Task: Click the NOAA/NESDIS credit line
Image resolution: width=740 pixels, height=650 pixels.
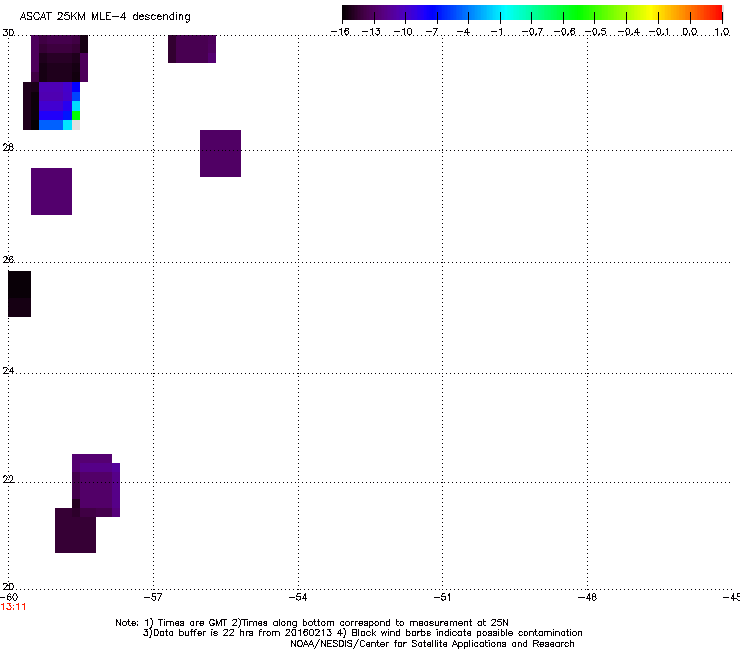Action: [432, 644]
